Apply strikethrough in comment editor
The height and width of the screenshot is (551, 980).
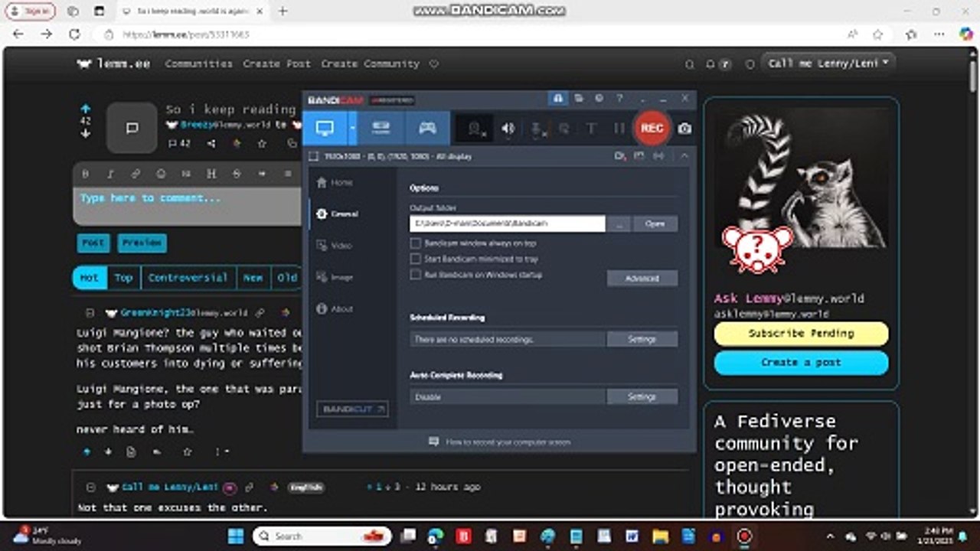pyautogui.click(x=237, y=174)
